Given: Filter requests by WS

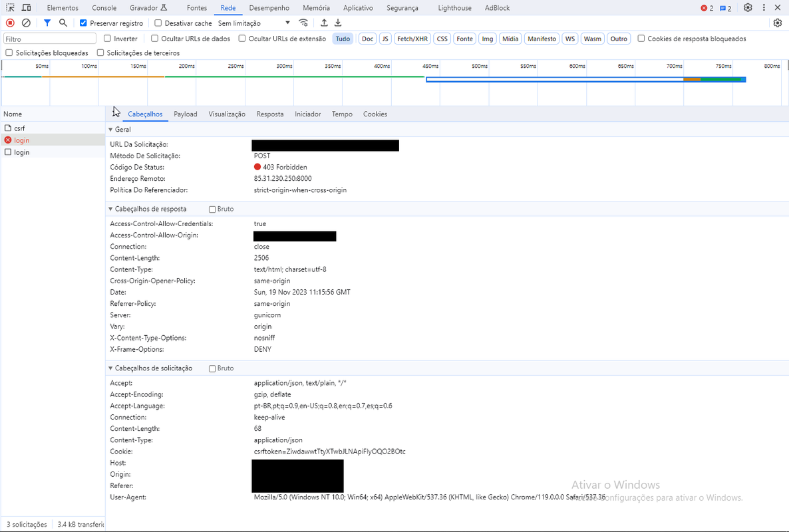Looking at the screenshot, I should point(570,39).
